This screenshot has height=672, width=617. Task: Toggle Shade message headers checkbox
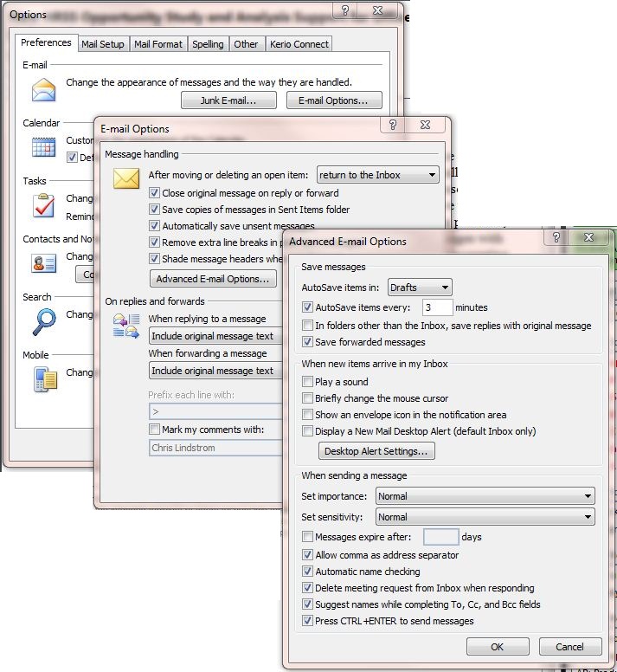(x=154, y=258)
